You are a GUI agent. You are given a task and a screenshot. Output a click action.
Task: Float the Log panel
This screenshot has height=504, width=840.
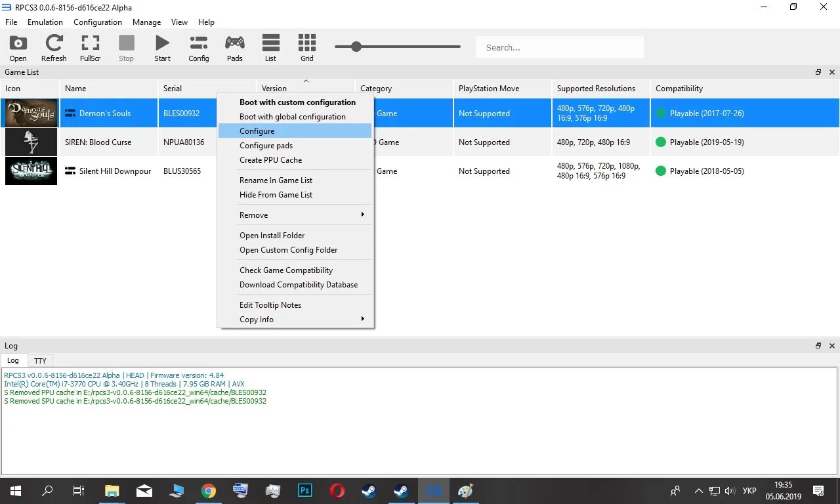point(818,346)
